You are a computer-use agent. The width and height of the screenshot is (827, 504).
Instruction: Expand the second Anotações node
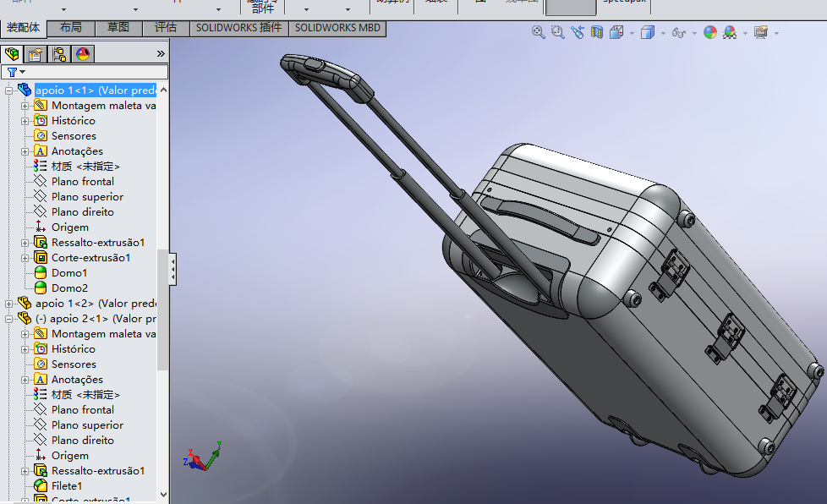[x=25, y=380]
